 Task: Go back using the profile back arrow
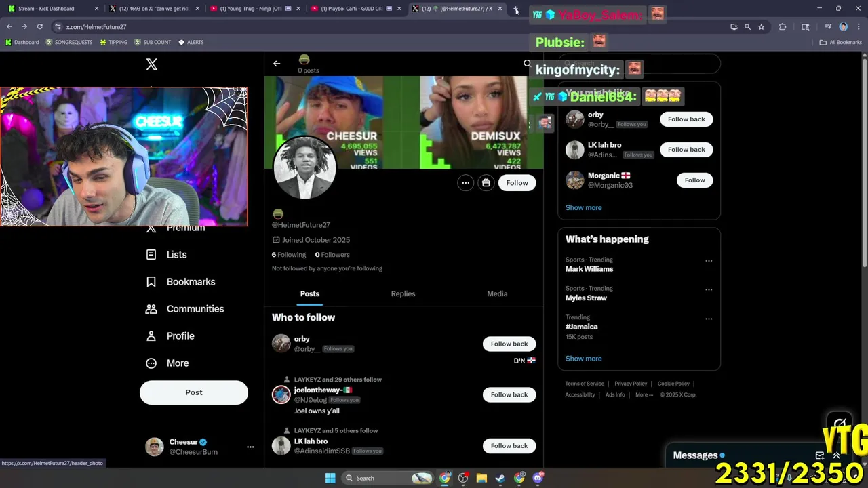pos(277,64)
